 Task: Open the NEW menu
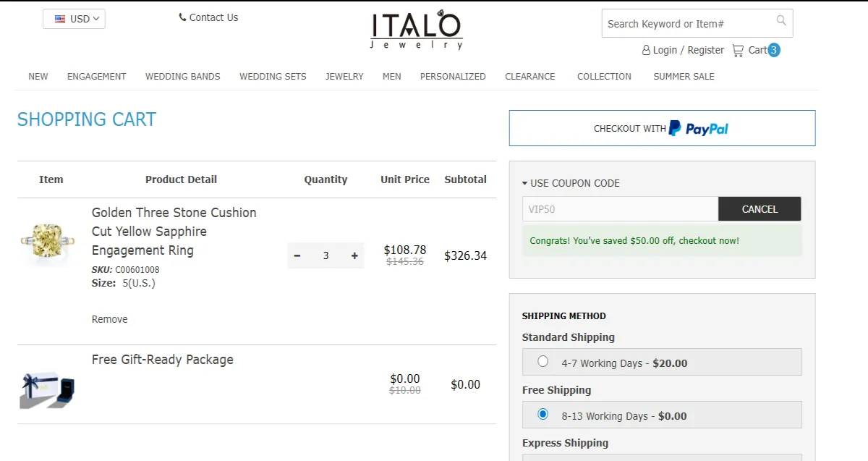[x=38, y=76]
